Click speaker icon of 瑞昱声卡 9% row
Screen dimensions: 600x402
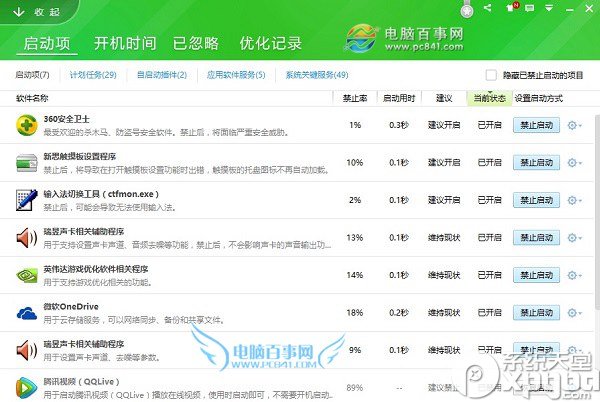pos(27,350)
